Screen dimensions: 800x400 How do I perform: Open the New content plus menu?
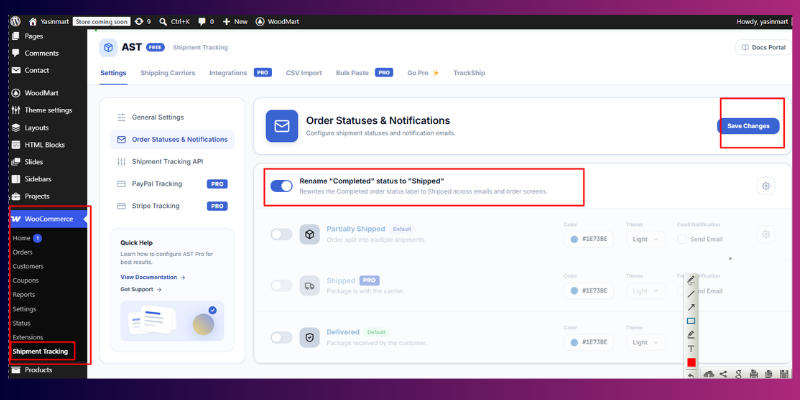[x=235, y=21]
